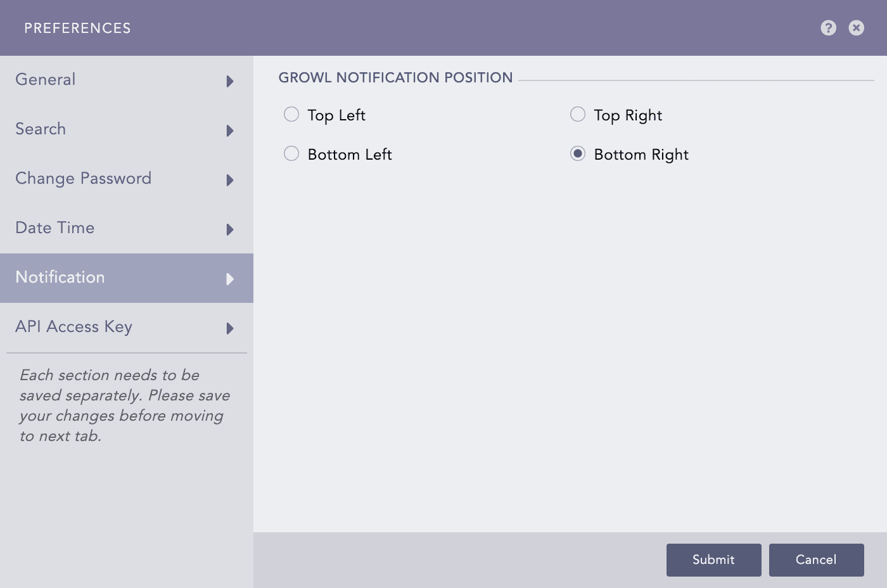The height and width of the screenshot is (588, 887).
Task: Switch to the Search tab
Action: coord(41,129)
